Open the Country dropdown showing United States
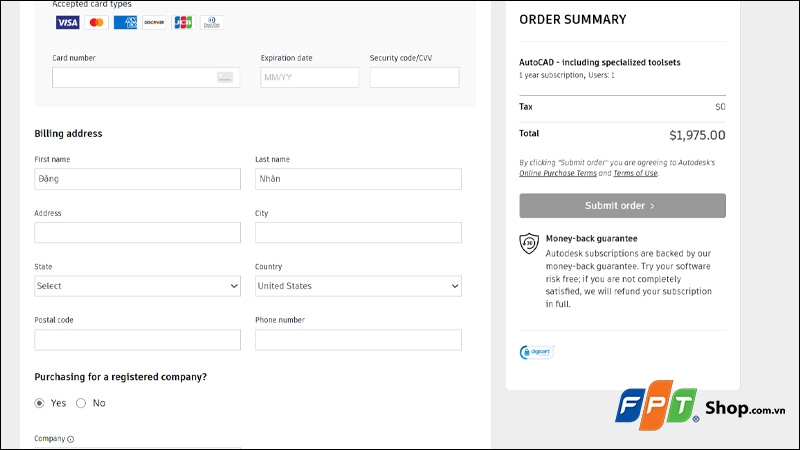 coord(358,286)
